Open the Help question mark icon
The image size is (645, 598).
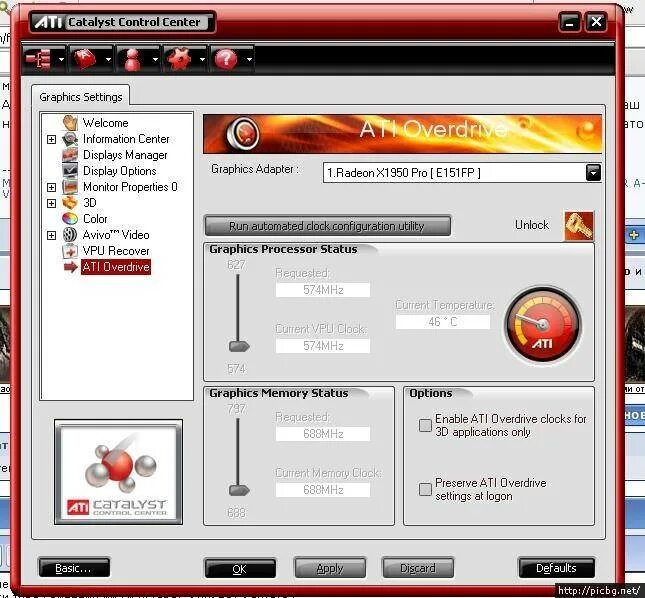coord(226,59)
